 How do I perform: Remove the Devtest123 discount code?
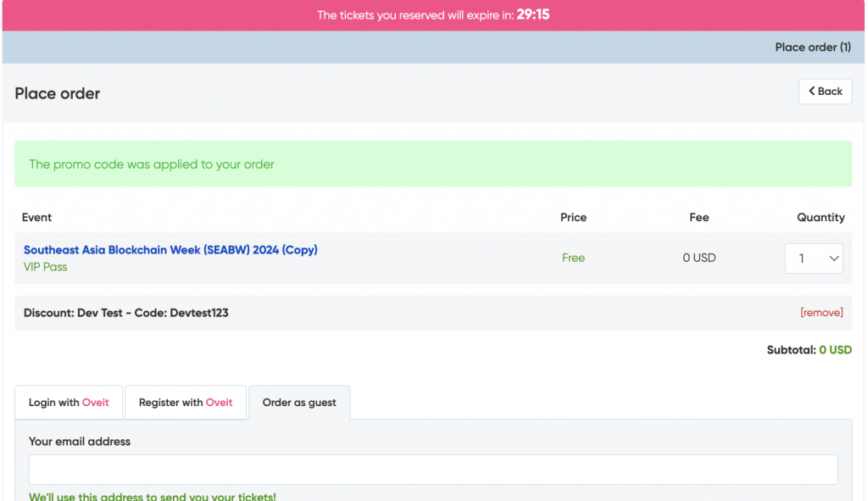pos(820,312)
